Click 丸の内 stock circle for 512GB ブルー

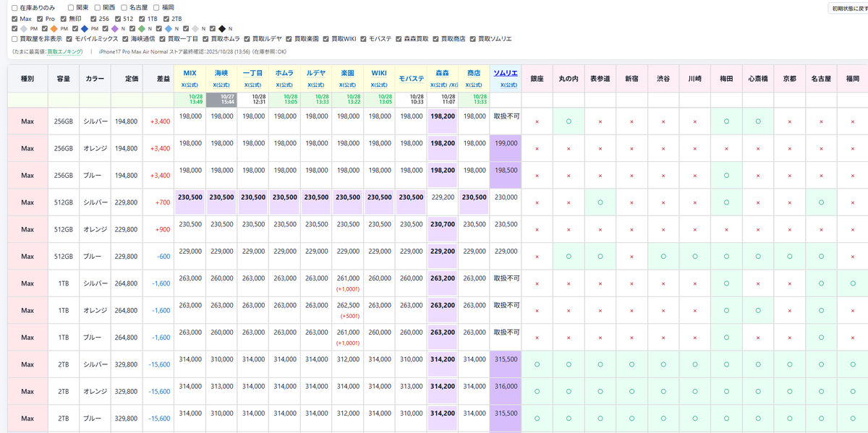pos(569,257)
